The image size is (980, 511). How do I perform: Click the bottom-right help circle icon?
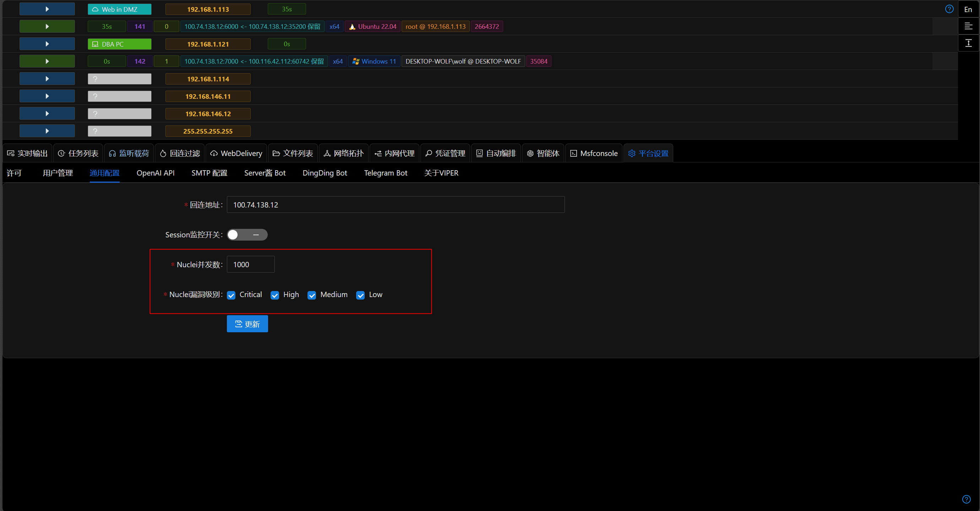pos(966,499)
